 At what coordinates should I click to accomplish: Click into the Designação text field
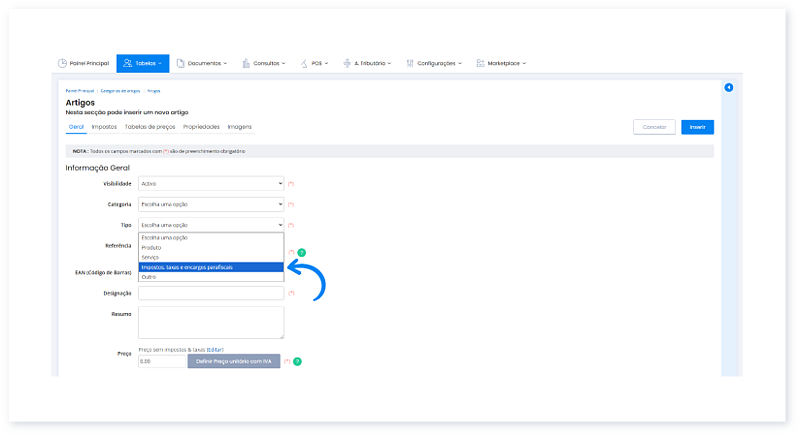211,293
